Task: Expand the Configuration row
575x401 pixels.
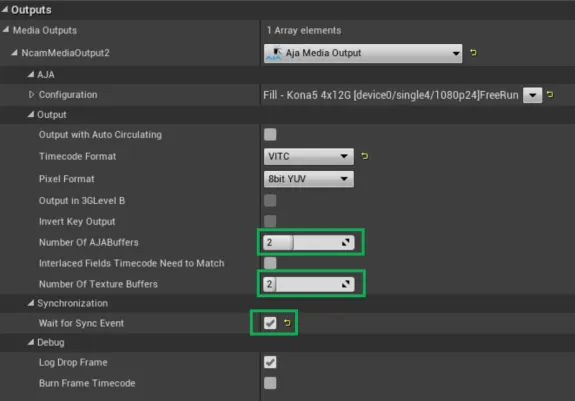Action: (x=31, y=95)
